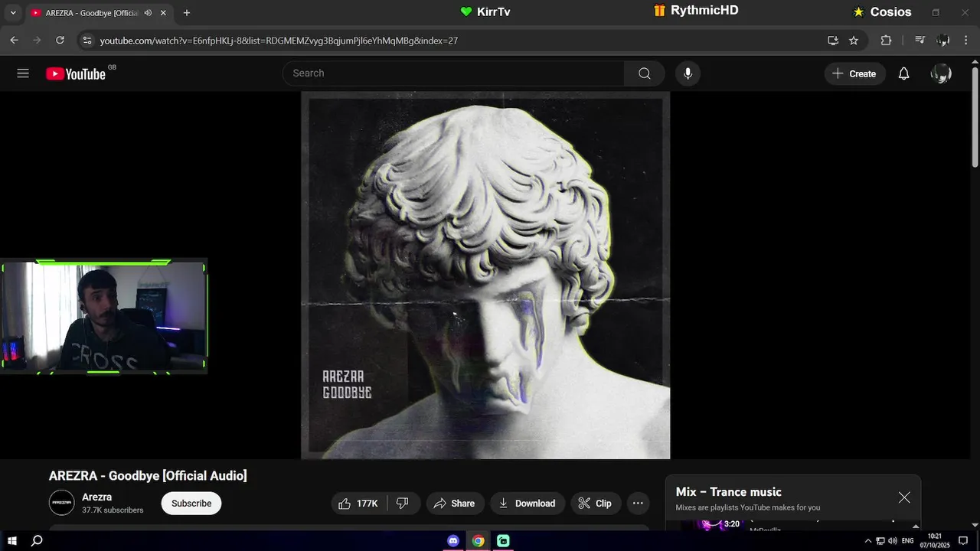Open volume control tray icon

(893, 541)
